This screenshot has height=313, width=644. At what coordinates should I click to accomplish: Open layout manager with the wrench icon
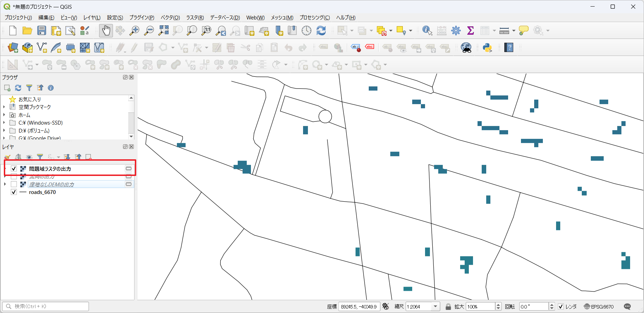click(x=70, y=31)
